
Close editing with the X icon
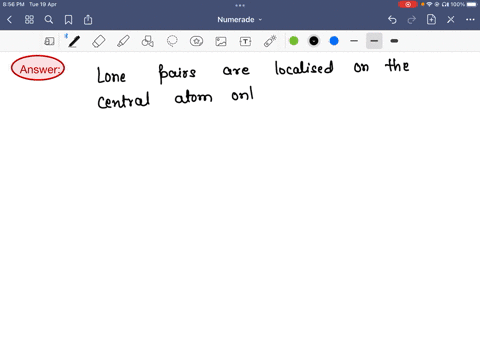coord(451,20)
